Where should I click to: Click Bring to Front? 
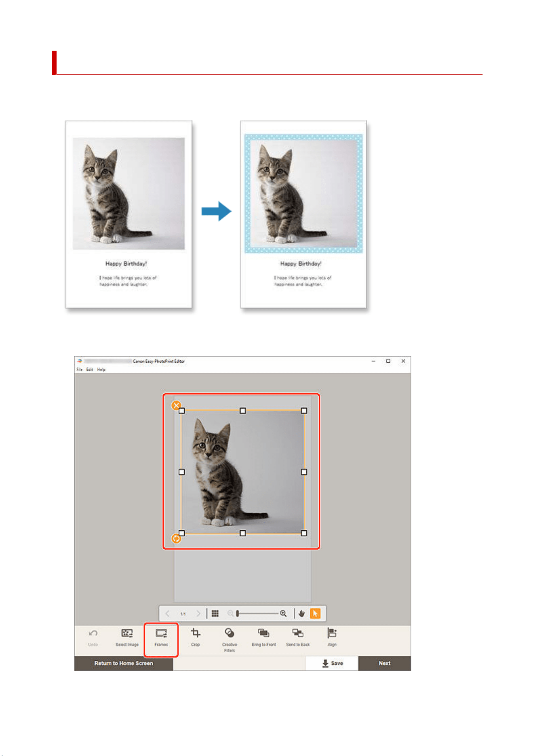tap(264, 637)
